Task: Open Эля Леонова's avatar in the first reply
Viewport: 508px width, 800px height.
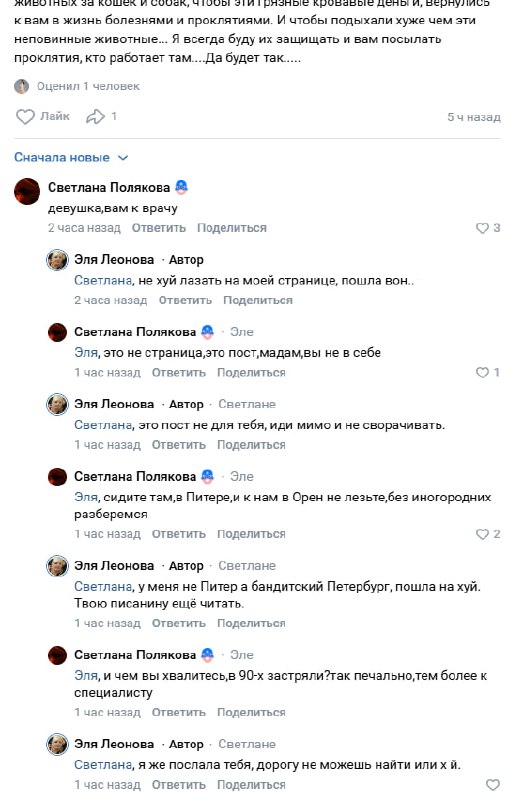Action: (57, 260)
